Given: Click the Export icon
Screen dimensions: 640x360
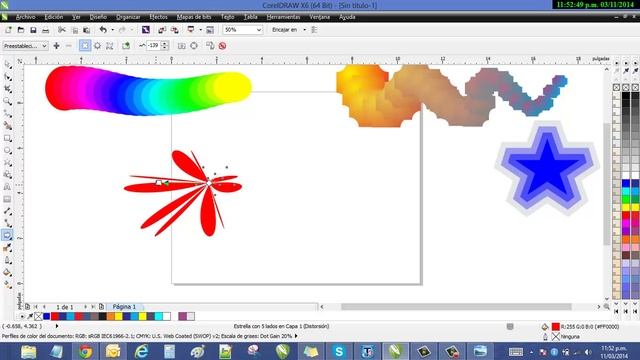Looking at the screenshot, I should coord(175,30).
